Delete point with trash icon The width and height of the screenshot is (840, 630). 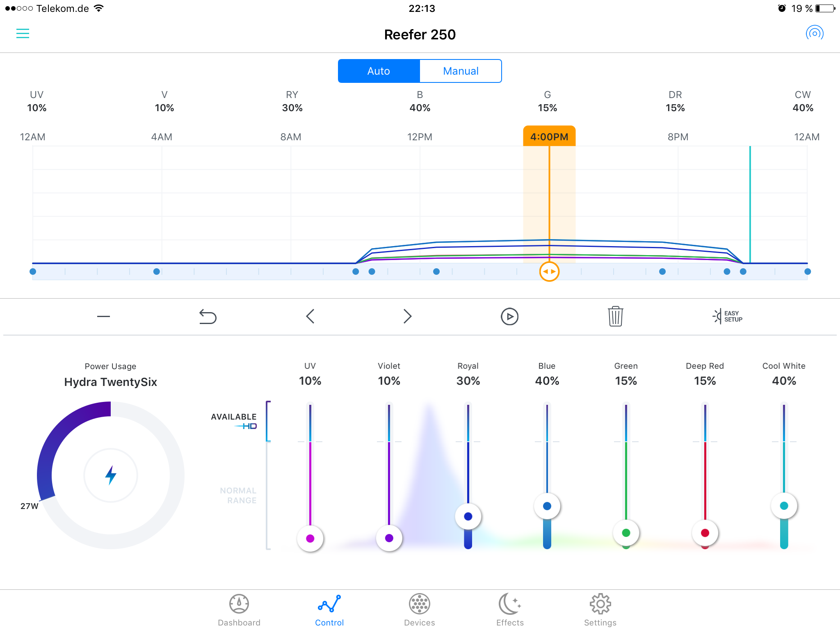tap(615, 316)
